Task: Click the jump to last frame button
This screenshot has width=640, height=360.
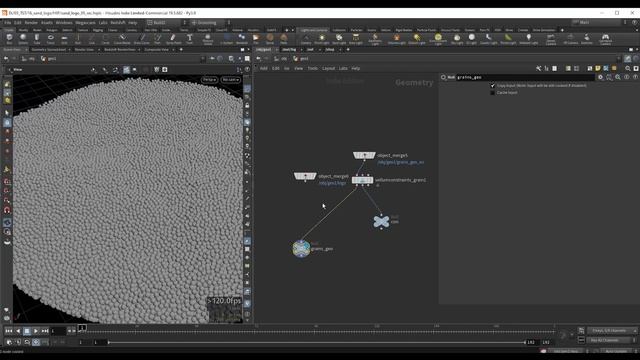Action: (x=44, y=331)
